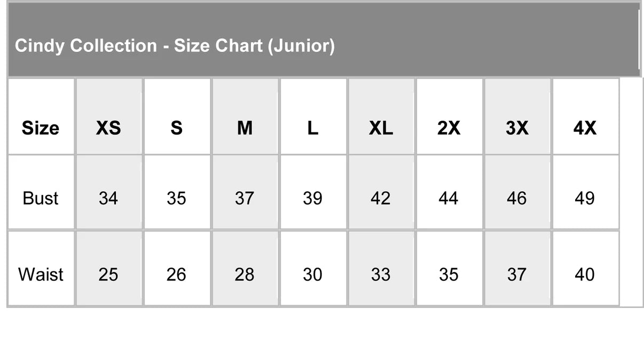This screenshot has height=337, width=644.
Task: Click the 4X bust value 49
Action: click(x=585, y=198)
